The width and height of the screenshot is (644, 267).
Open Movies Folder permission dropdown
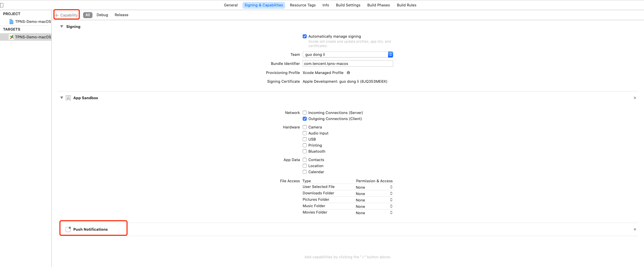coord(374,213)
